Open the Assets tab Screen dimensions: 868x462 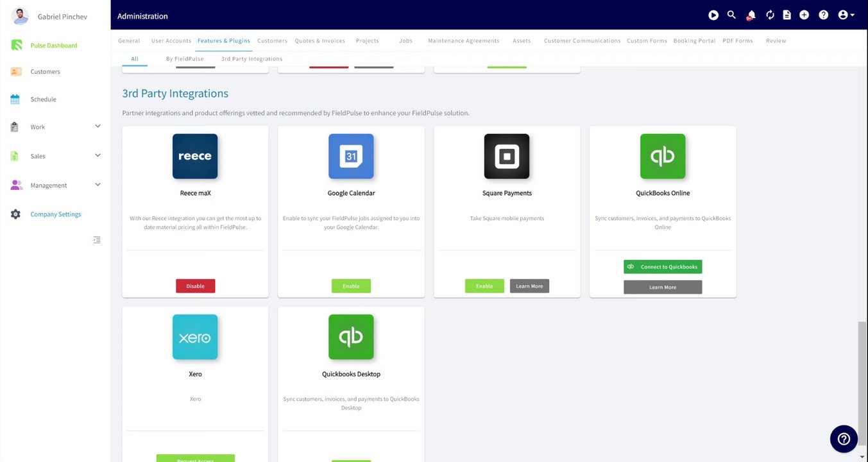(522, 40)
